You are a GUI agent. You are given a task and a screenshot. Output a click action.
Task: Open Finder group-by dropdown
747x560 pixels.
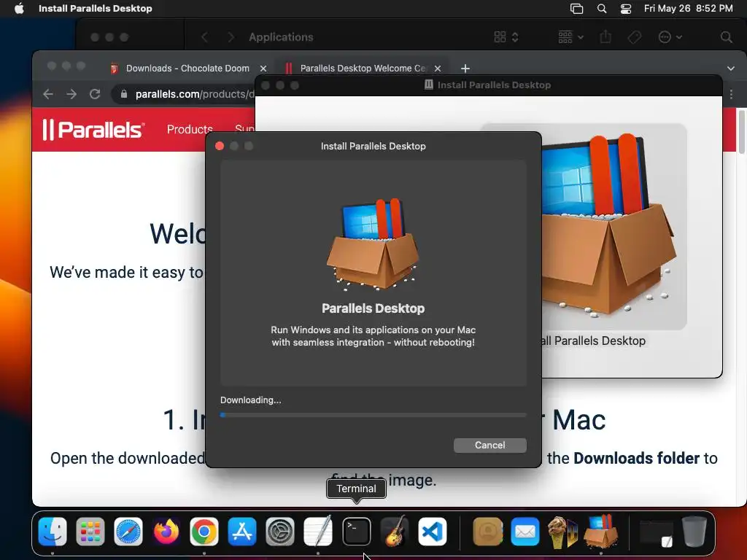point(570,36)
